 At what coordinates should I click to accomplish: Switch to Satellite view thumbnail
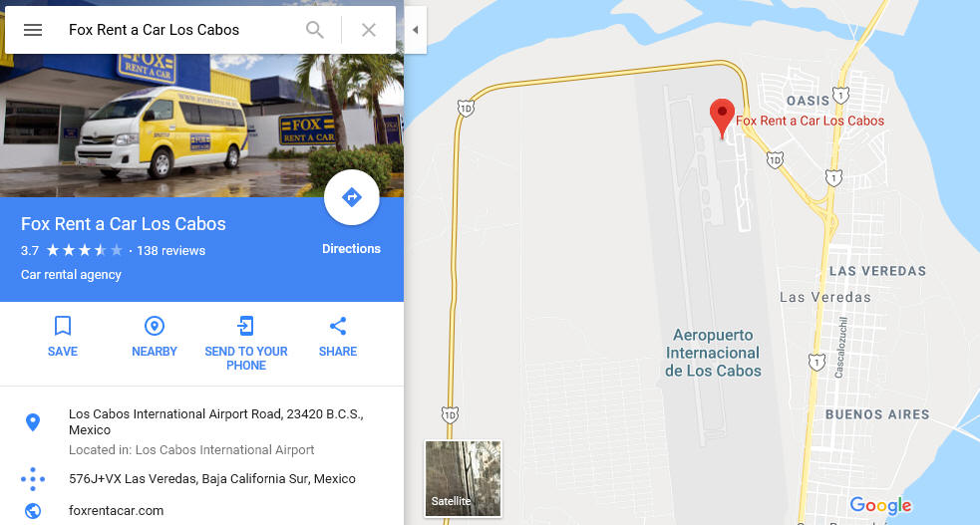click(464, 479)
